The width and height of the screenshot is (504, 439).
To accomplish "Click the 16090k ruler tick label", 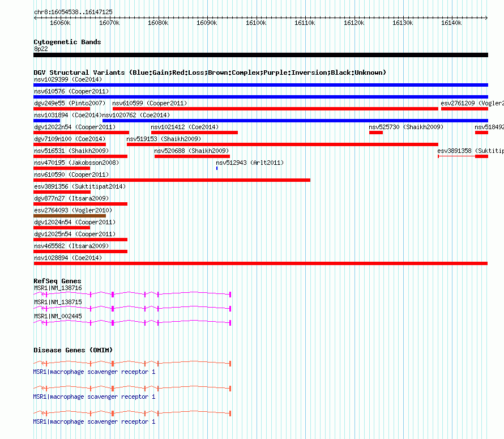I will click(x=207, y=23).
